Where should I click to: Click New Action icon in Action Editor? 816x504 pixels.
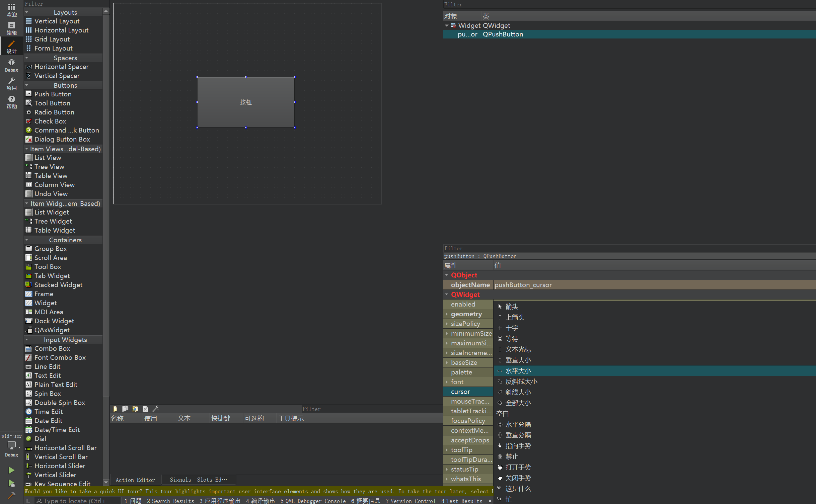tap(115, 409)
